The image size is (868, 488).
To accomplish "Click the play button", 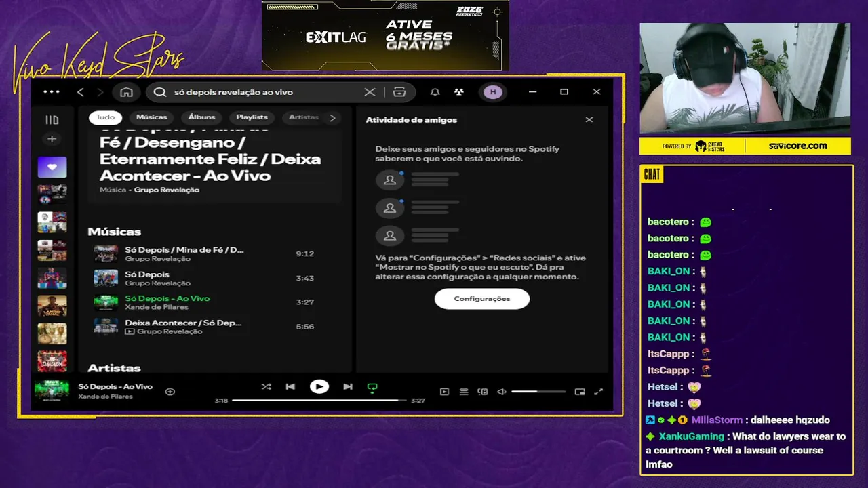I will [319, 387].
